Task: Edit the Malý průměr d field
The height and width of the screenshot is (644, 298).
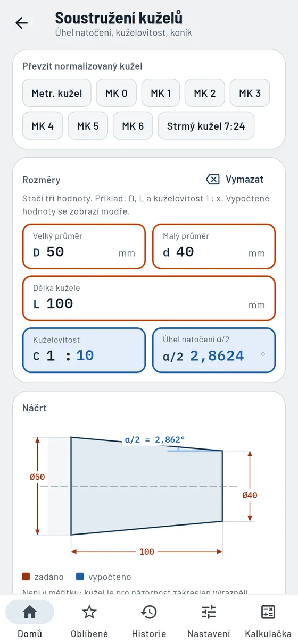Action: [214, 247]
